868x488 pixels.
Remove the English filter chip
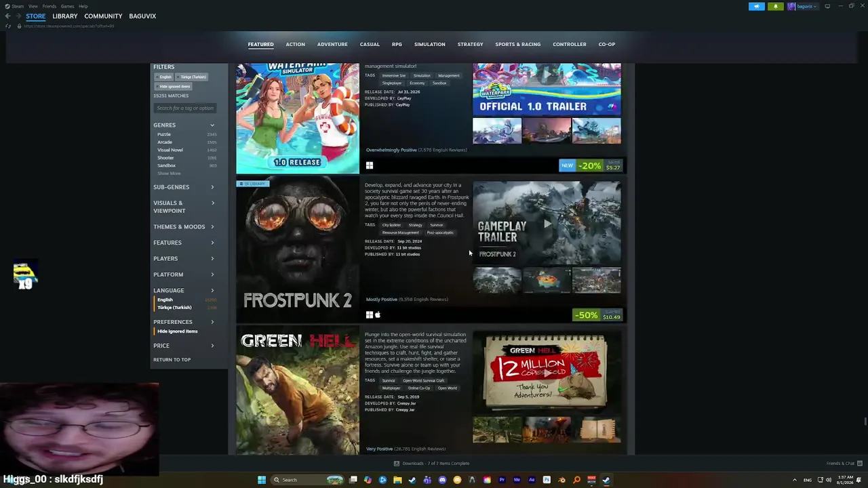(x=165, y=77)
